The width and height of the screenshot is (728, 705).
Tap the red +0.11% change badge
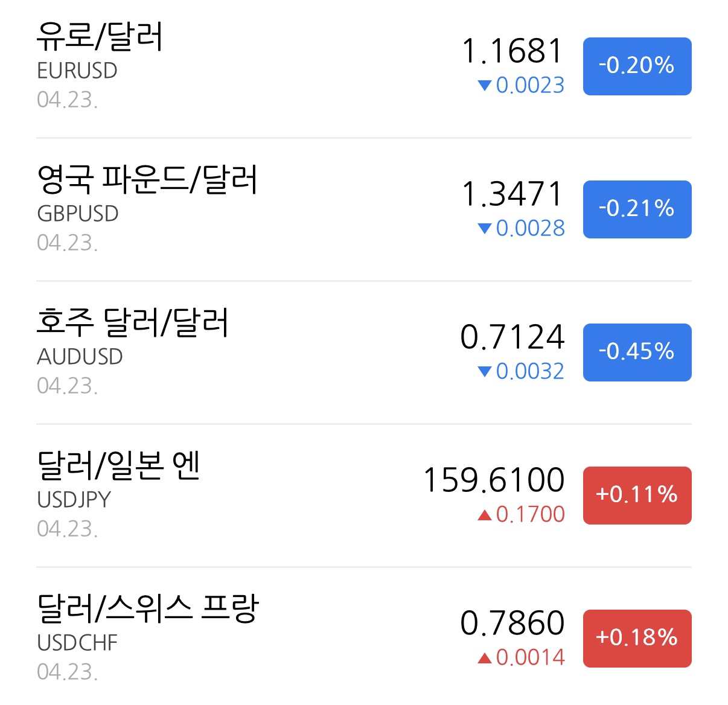point(637,495)
